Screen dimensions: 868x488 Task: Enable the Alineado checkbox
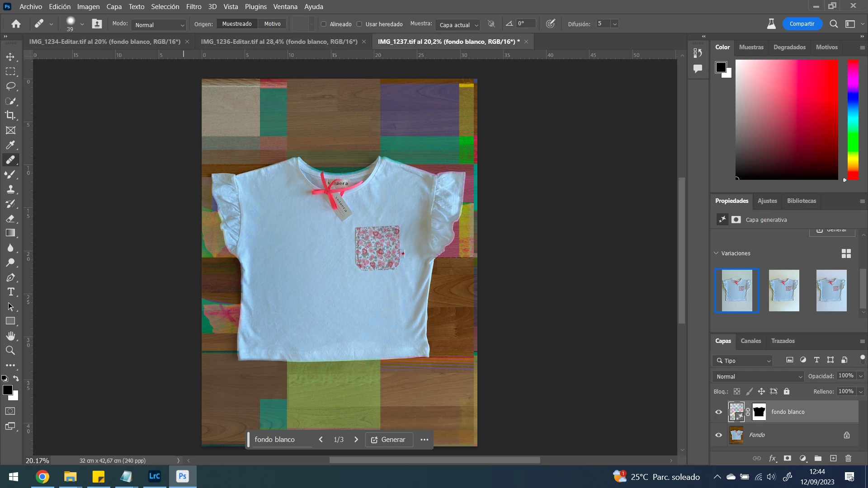tap(323, 24)
